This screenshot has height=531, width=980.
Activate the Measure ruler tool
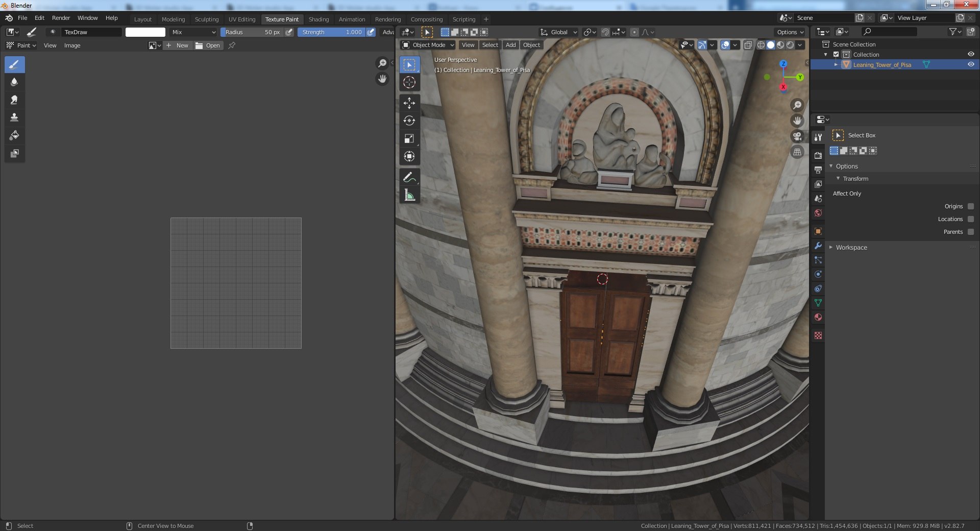coord(409,195)
